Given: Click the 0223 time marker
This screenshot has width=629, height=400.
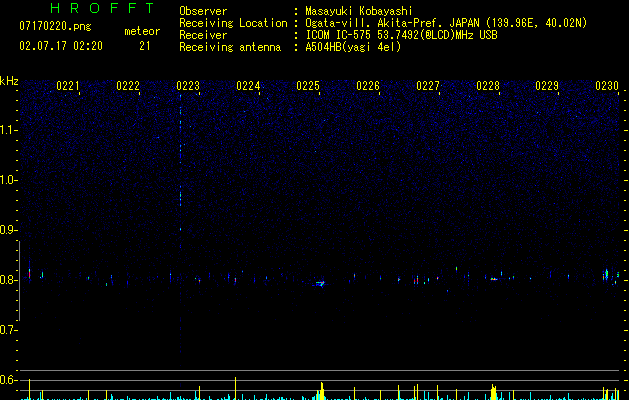Looking at the screenshot, I should pos(188,86).
